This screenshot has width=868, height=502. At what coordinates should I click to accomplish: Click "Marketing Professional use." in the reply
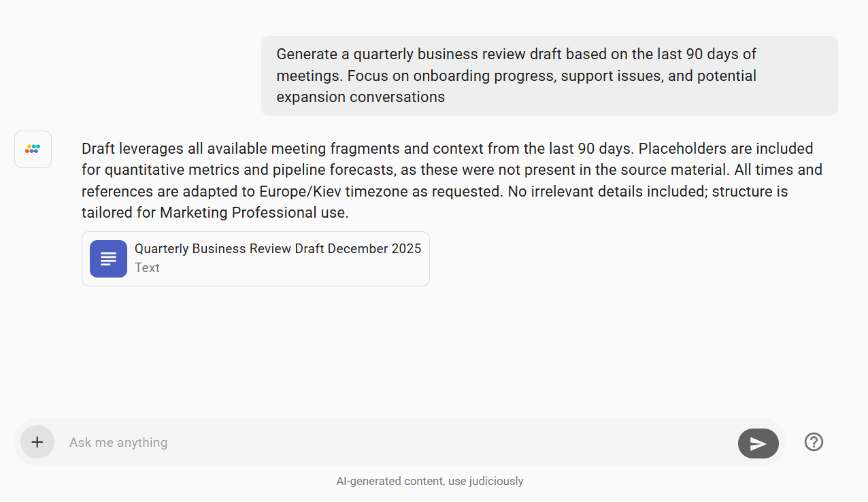click(x=254, y=213)
